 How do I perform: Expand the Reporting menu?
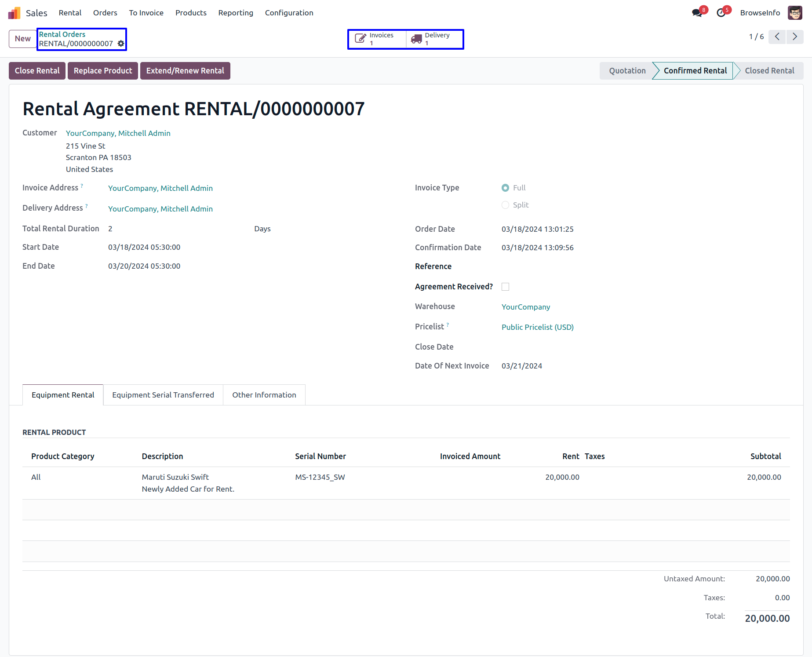[236, 13]
